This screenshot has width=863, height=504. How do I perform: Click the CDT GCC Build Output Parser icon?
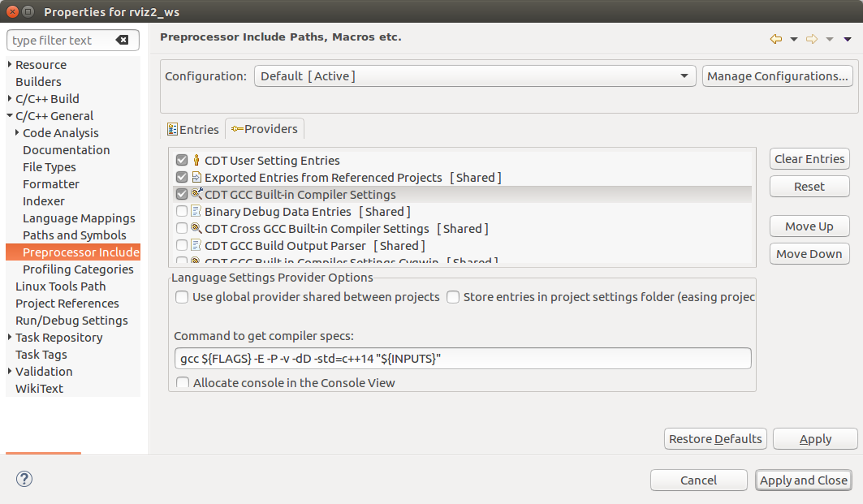[196, 246]
